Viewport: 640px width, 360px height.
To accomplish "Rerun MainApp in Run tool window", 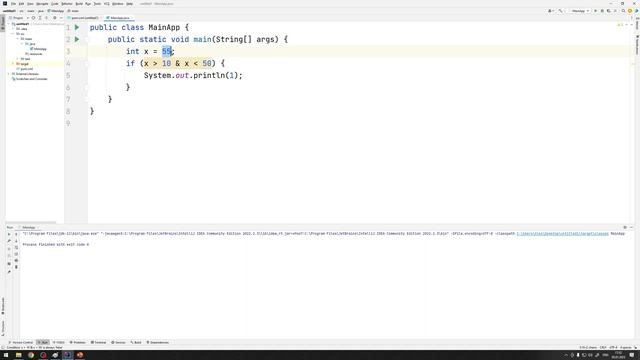I will coord(9,234).
